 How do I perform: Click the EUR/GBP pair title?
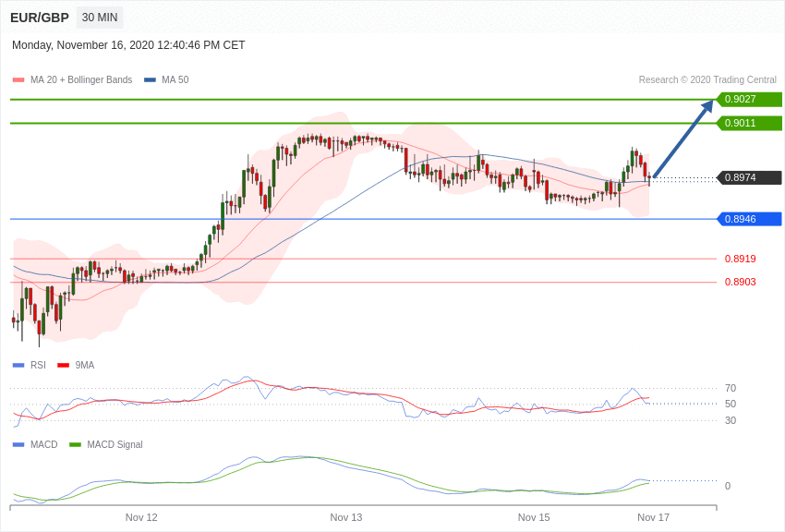pyautogui.click(x=40, y=18)
